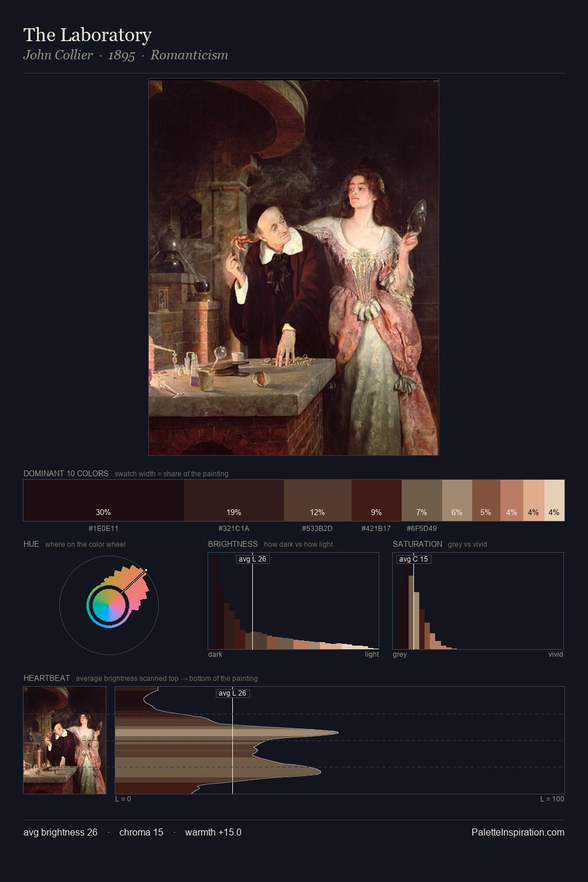This screenshot has width=588, height=882.
Task: Open the main painting image
Action: (293, 267)
